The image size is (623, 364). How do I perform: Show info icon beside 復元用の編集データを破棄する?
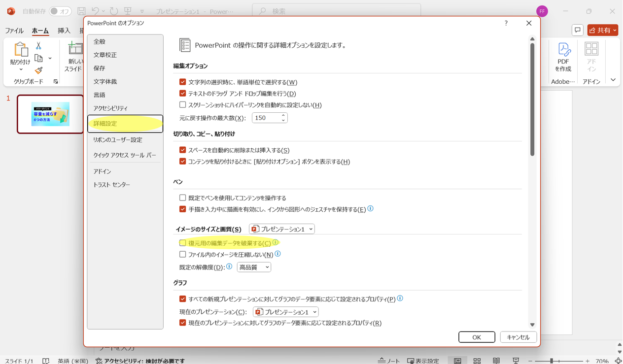pos(276,242)
